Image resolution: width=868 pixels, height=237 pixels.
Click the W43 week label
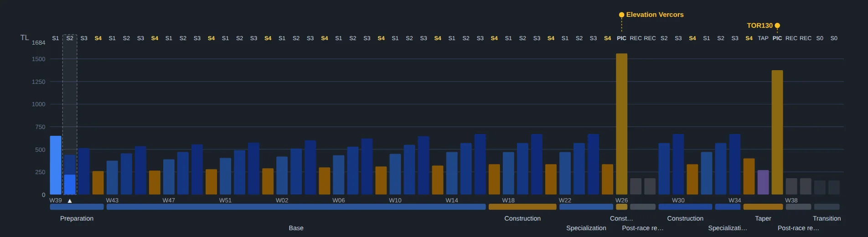point(112,201)
